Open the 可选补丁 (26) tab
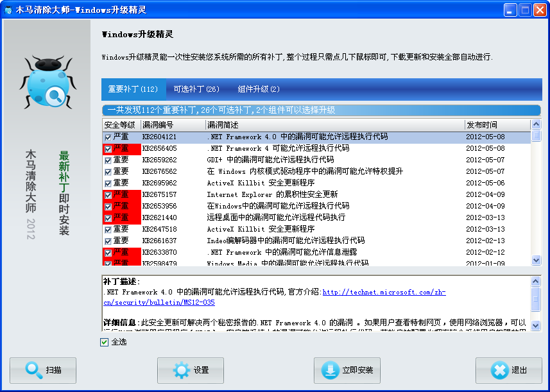550x392 pixels. pyautogui.click(x=196, y=89)
